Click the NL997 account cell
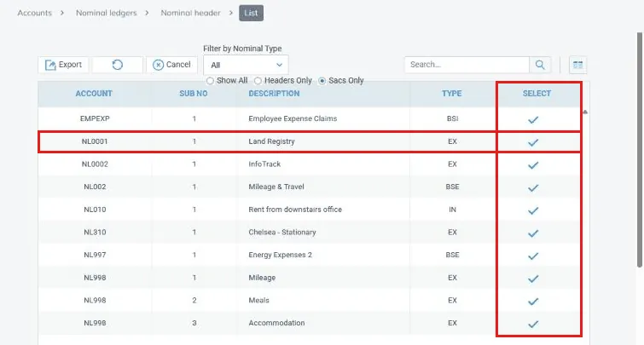The width and height of the screenshot is (644, 345). [x=95, y=255]
